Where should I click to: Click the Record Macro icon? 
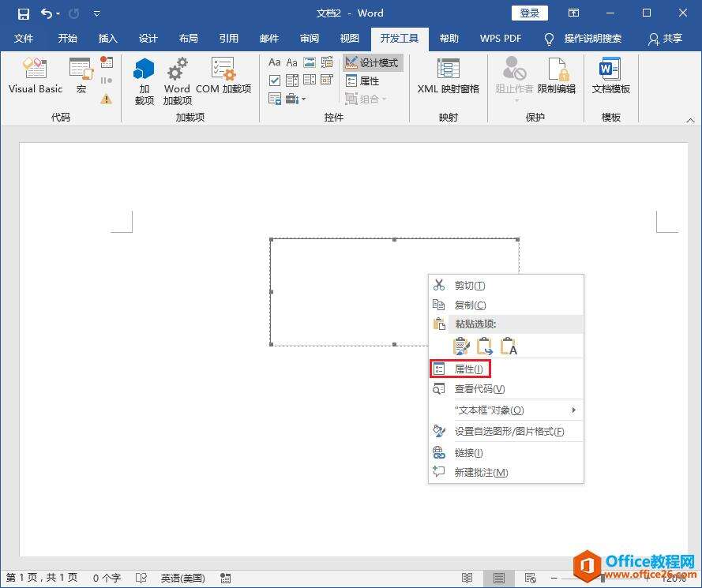(107, 62)
